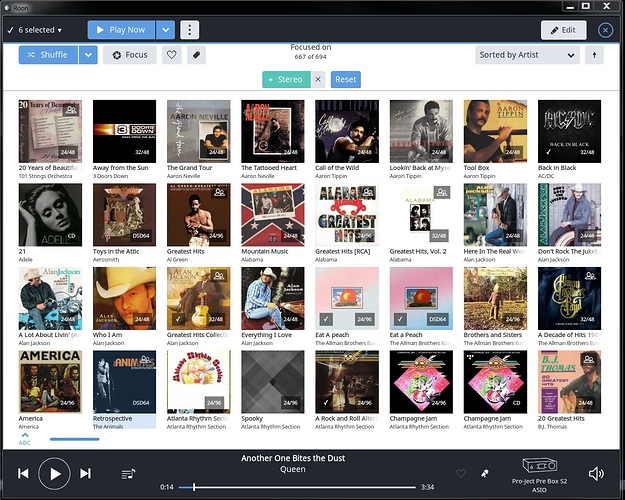Click the Reset button

click(346, 79)
